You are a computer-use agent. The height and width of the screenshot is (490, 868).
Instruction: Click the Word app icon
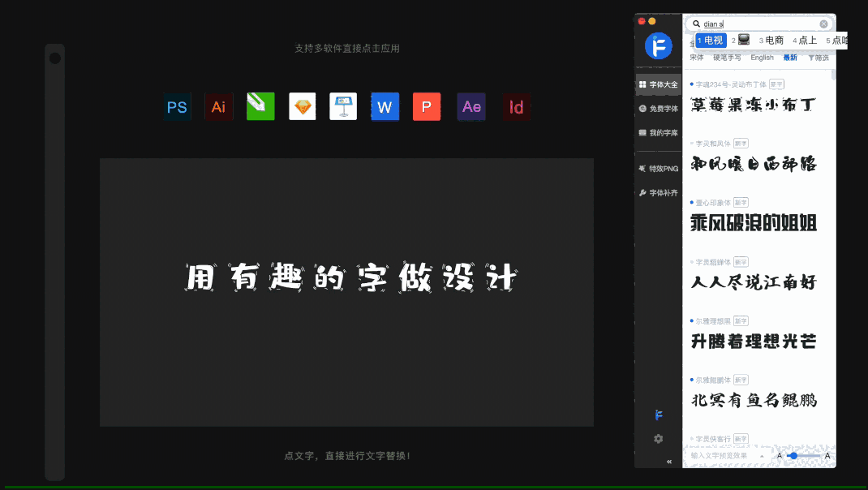385,106
